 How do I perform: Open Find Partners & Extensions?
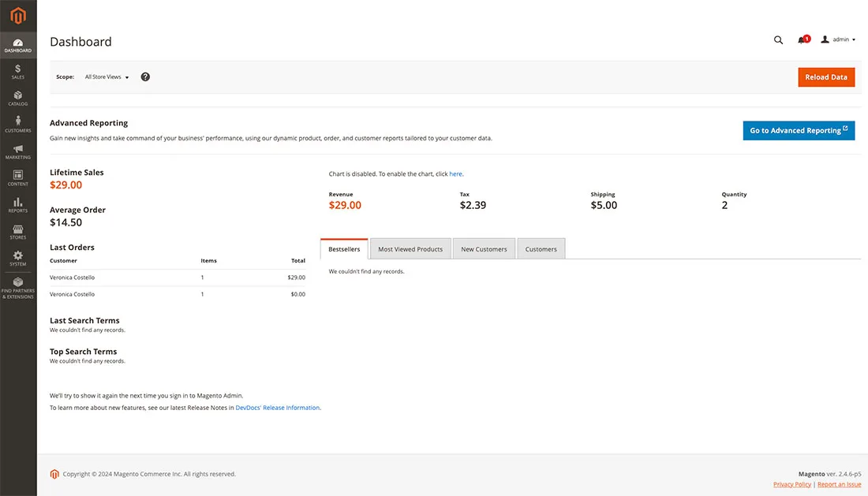pos(18,288)
